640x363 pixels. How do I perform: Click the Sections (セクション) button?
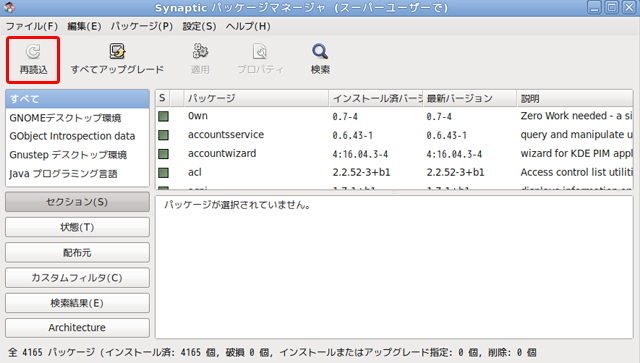tap(77, 202)
